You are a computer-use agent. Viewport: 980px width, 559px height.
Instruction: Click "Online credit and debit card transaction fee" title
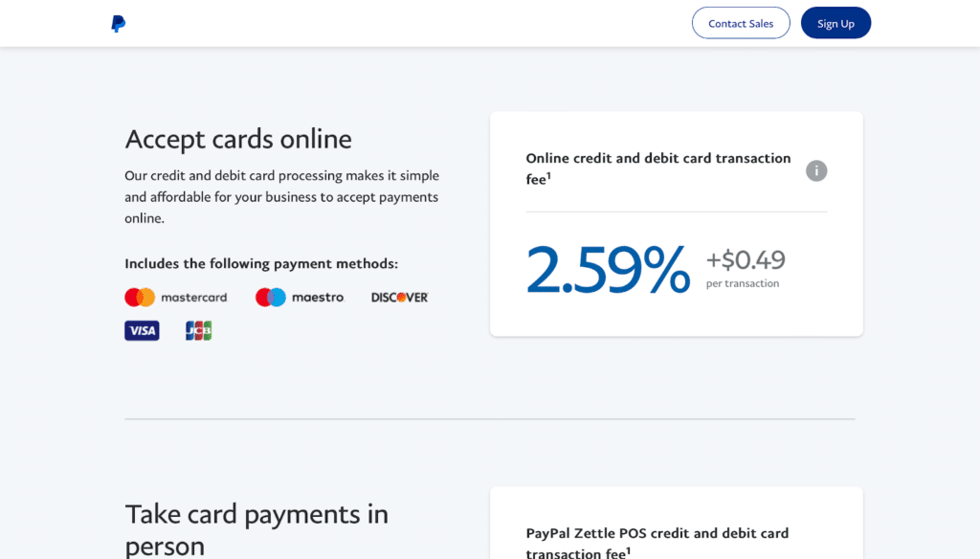coord(657,159)
